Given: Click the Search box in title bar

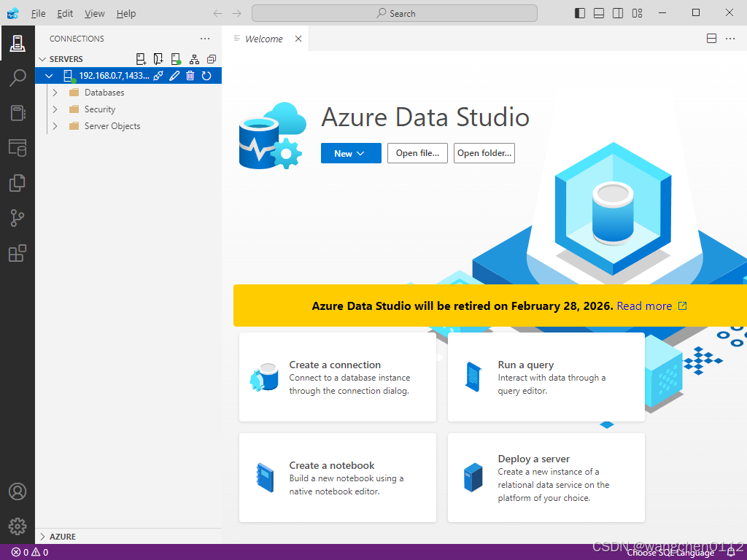Looking at the screenshot, I should [395, 13].
